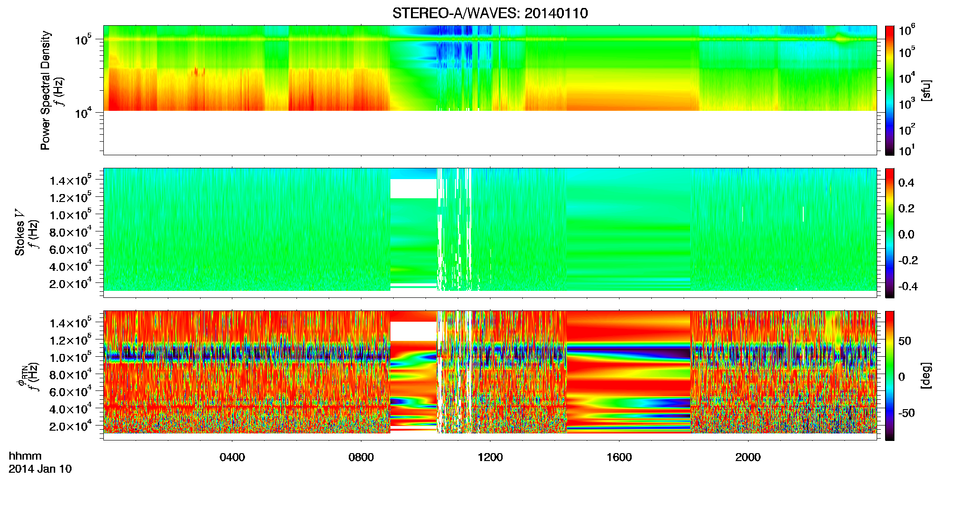980x505 pixels.
Task: Click 8.0×10^4 tick on Stokes V axis
Action: click(x=70, y=232)
